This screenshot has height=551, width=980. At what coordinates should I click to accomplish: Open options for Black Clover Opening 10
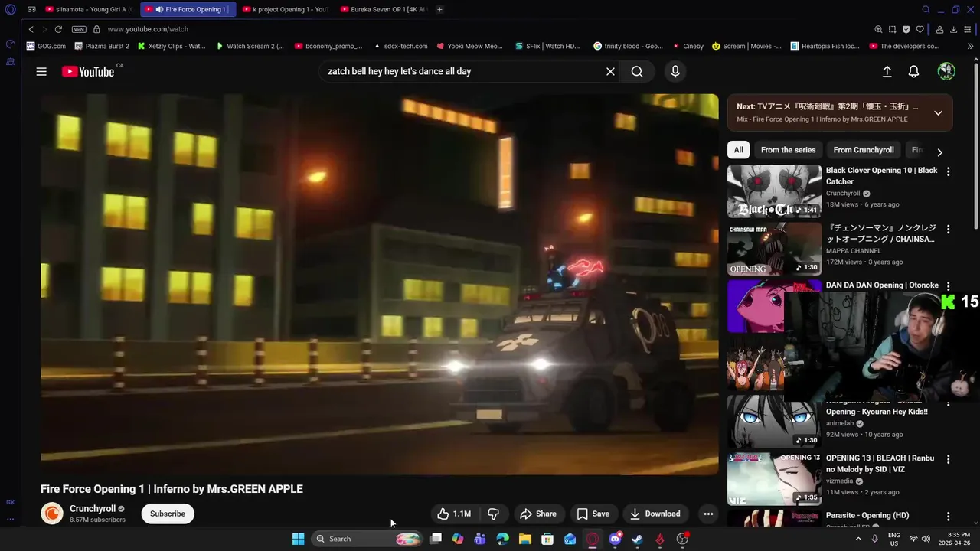[948, 171]
